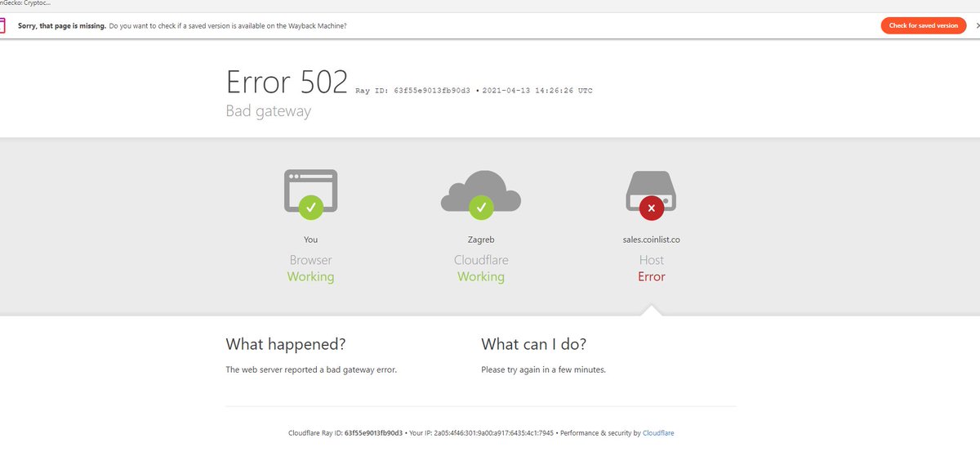
Task: Click the bad gateway error explanation text
Action: (311, 369)
